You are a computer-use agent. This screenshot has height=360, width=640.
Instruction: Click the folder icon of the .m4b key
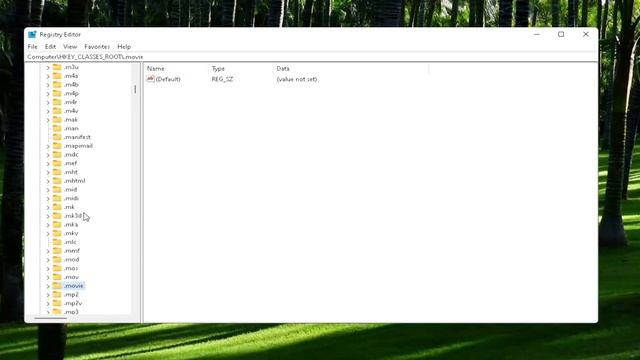click(57, 84)
